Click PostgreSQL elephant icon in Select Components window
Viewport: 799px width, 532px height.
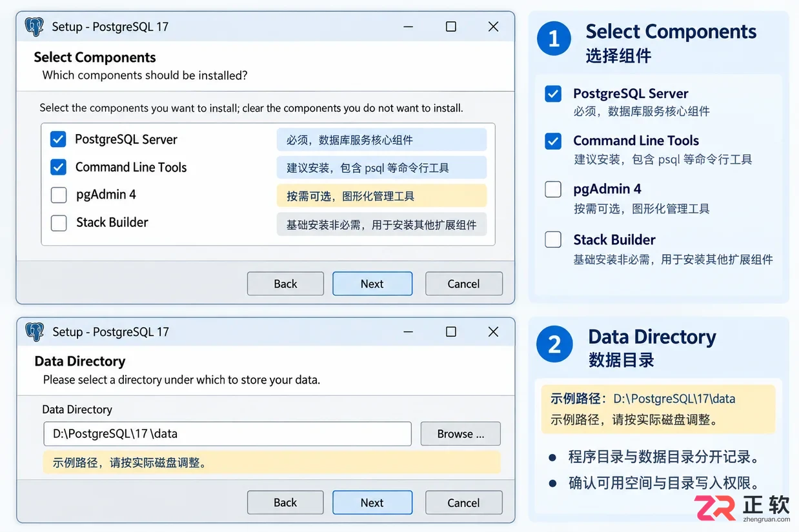click(x=34, y=26)
